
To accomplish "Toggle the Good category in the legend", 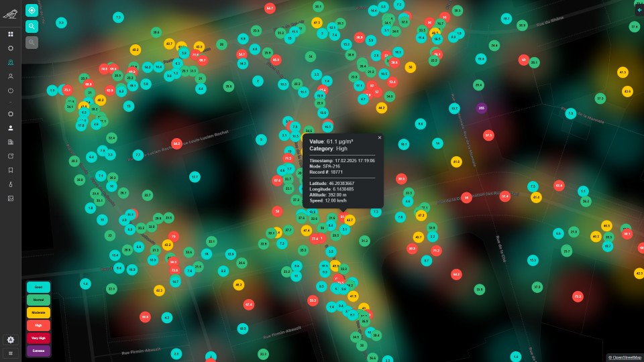I will pos(38,286).
